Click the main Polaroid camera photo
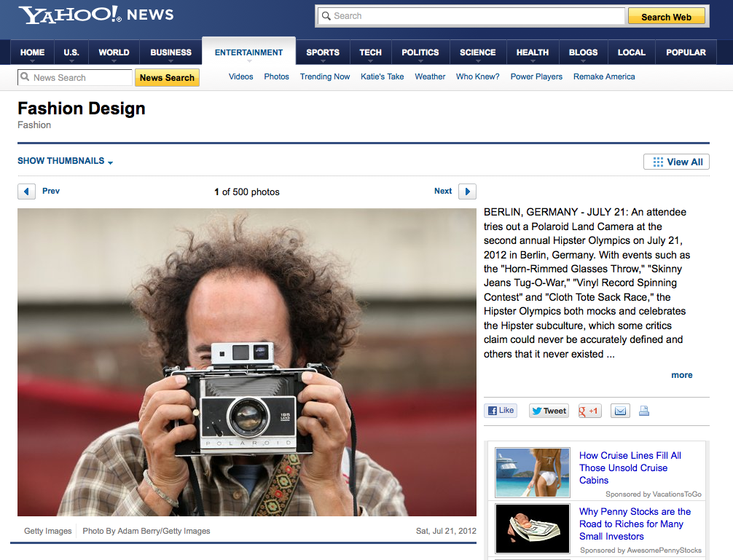Screen dimensions: 733x560 247,363
